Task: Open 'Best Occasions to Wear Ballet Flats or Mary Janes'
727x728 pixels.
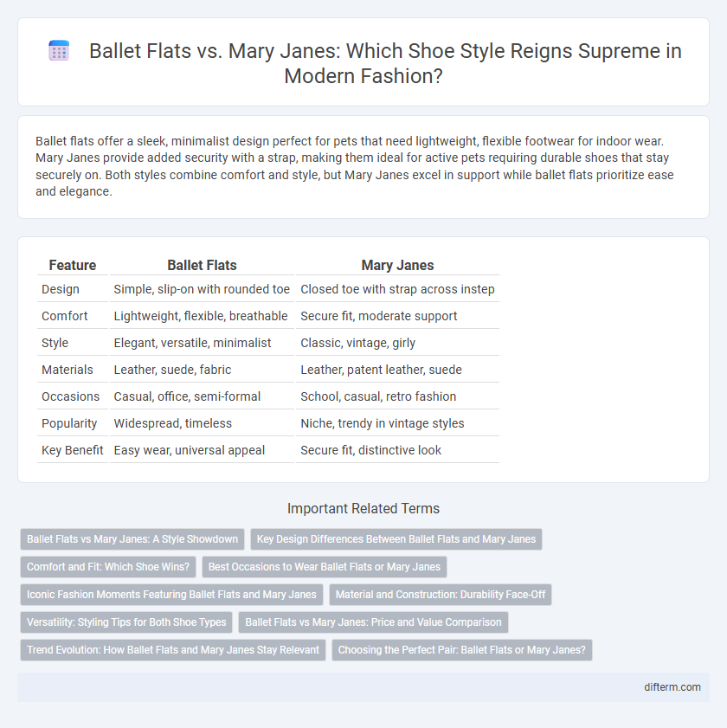Action: [324, 567]
